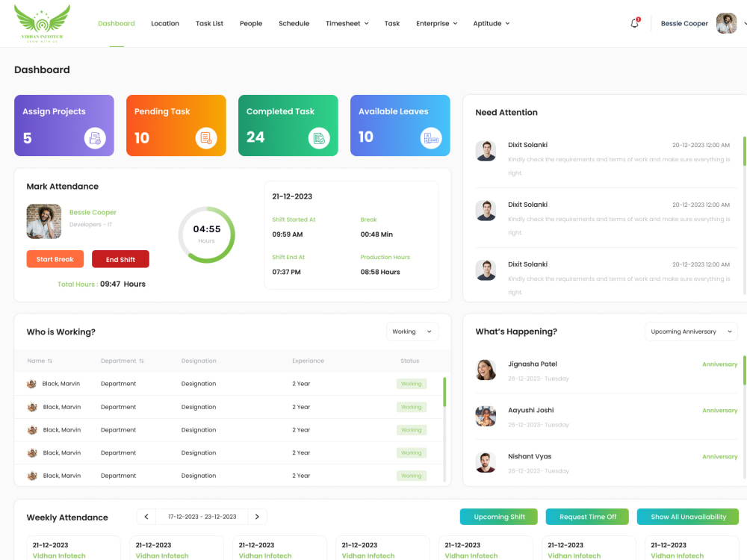This screenshot has width=747, height=560.
Task: Open the Completed Task card
Action: point(288,125)
